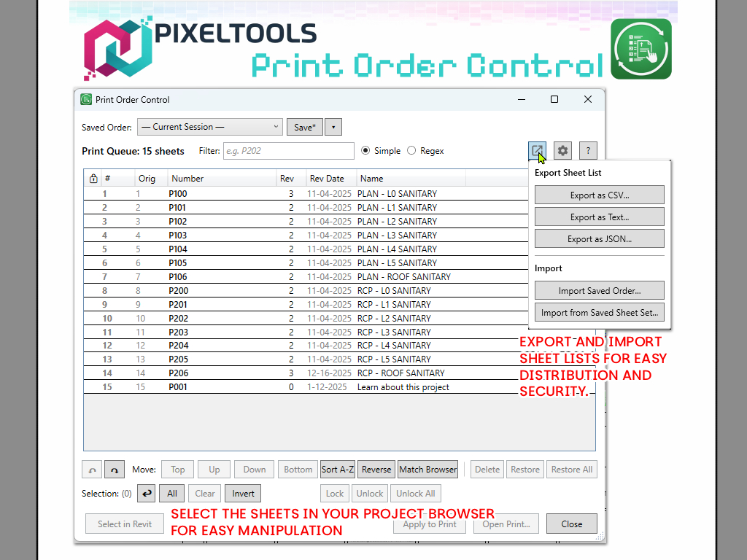This screenshot has height=560, width=747.
Task: Sort by the Rev Date column header
Action: [x=327, y=179]
